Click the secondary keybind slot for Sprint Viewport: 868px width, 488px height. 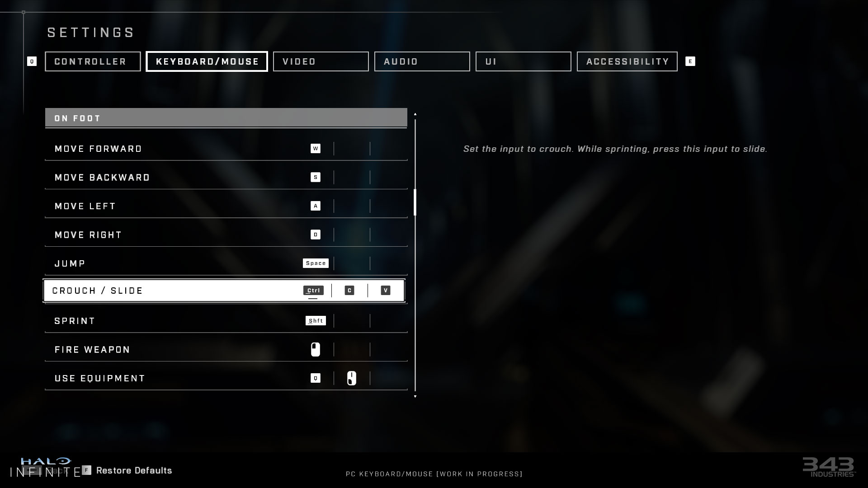(x=351, y=320)
